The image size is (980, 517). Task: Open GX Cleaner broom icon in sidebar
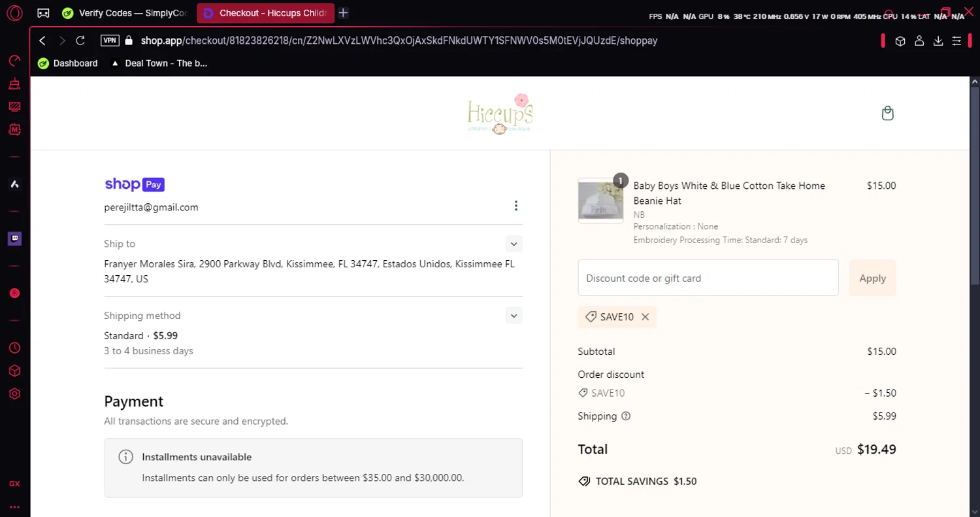click(x=14, y=84)
